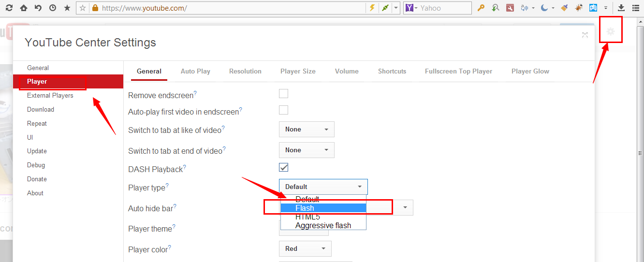Open the red wrench tools icon

tap(510, 8)
